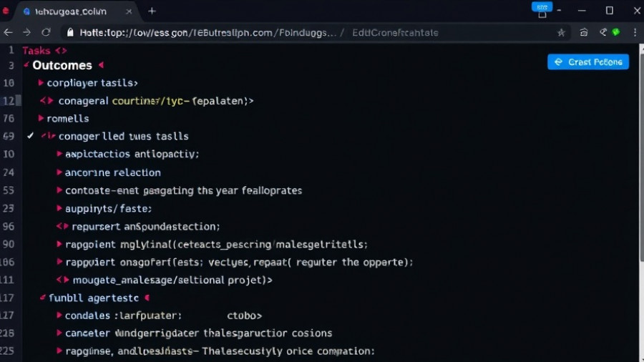Click the green extension icon in toolbar

tap(615, 32)
